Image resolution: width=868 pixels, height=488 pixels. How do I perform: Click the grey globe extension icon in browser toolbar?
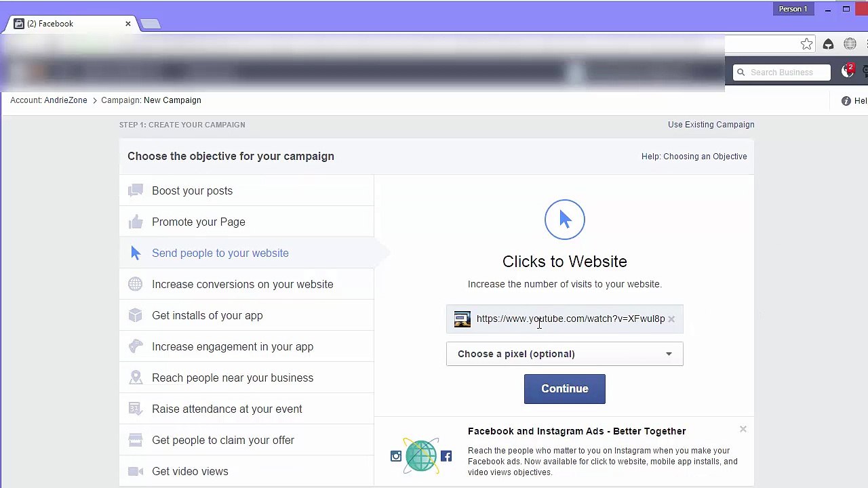click(850, 44)
